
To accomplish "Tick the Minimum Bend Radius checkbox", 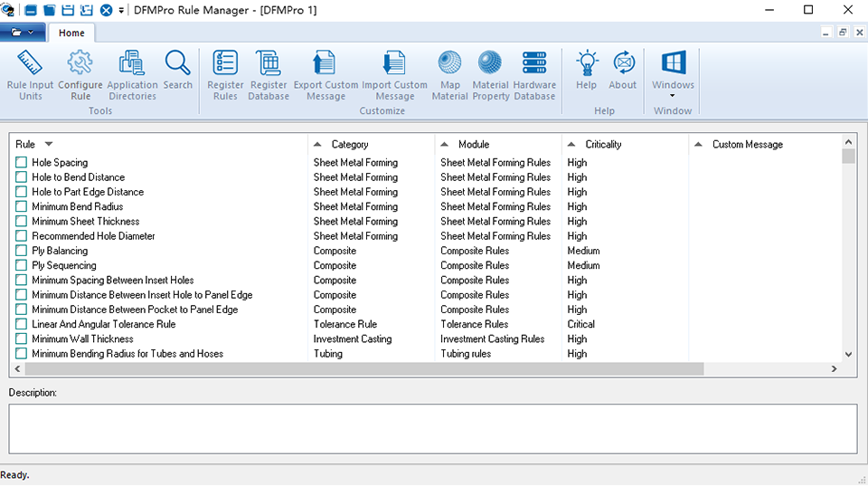I will [x=21, y=206].
